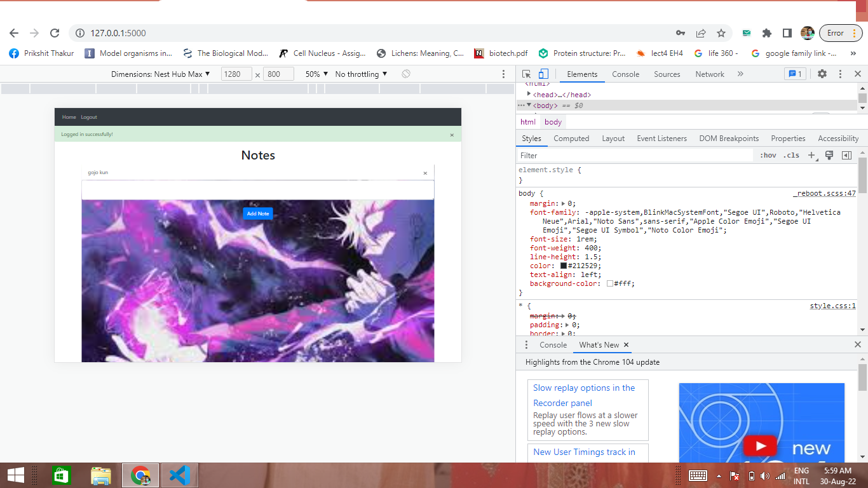The width and height of the screenshot is (868, 488).
Task: Select the inspect element cursor icon
Action: (x=526, y=74)
